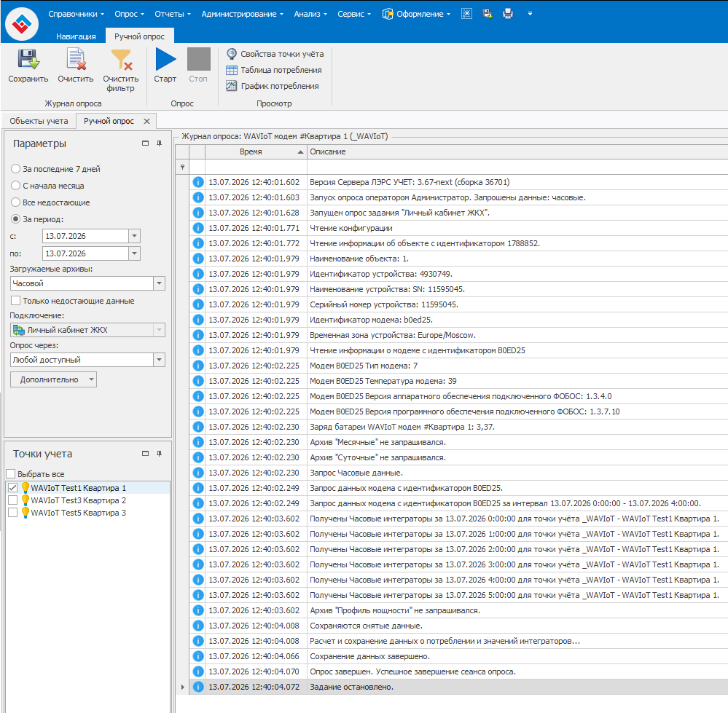Close the Ручной опрос document tab
Screen dimensions: 728x713
point(146,121)
